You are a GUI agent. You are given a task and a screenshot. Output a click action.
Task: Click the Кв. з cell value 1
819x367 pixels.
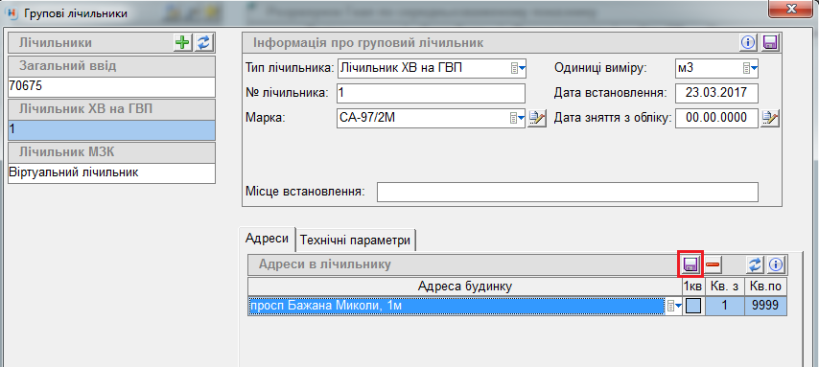coord(724,306)
